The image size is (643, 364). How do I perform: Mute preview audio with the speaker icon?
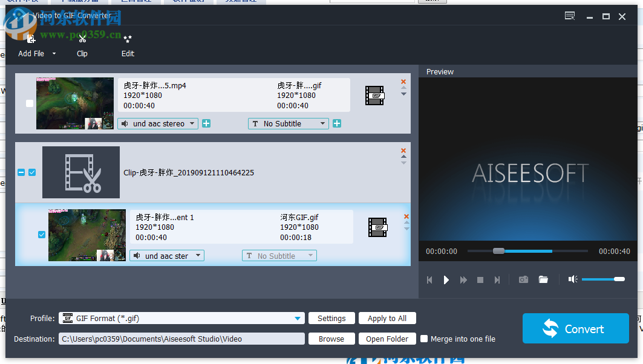[573, 279]
